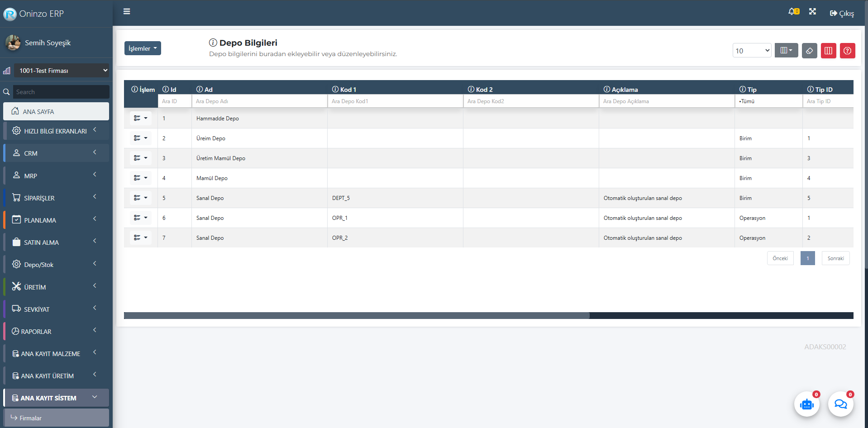Click the hamburger menu icon
868x428 pixels.
pyautogui.click(x=127, y=11)
